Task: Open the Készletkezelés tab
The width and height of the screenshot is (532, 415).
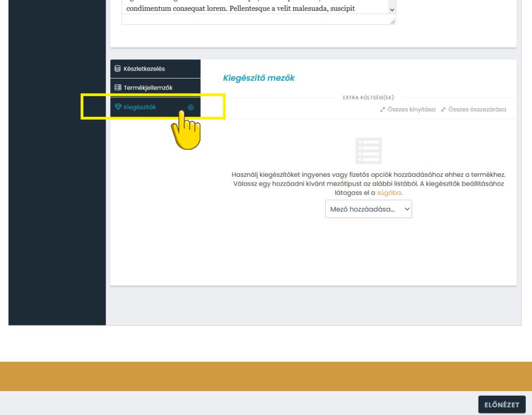Action: pos(144,69)
